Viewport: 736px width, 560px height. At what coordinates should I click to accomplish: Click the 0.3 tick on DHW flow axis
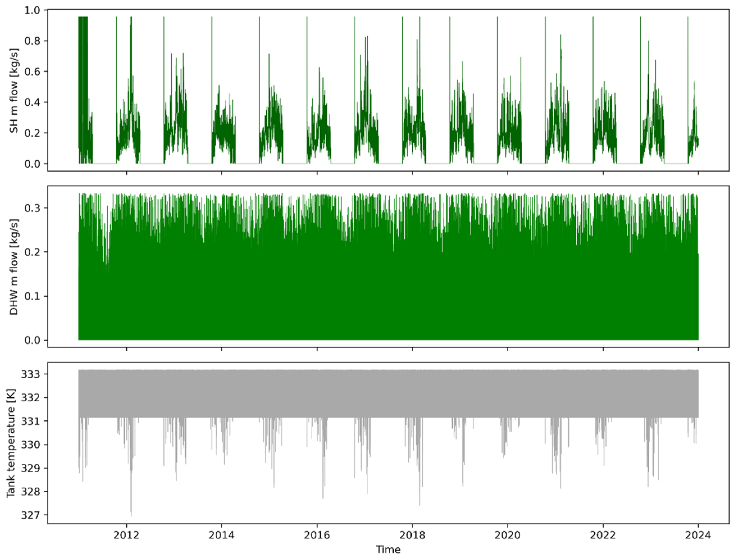tap(32, 208)
